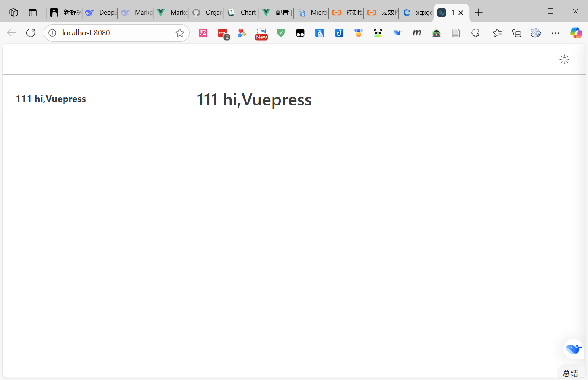Image resolution: width=588 pixels, height=380 pixels.
Task: Bookmark this page with the star icon
Action: click(x=180, y=33)
